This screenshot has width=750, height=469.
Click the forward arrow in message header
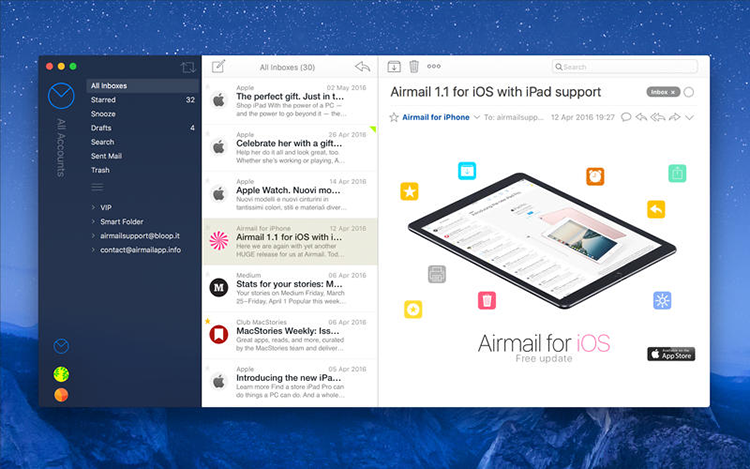point(674,117)
